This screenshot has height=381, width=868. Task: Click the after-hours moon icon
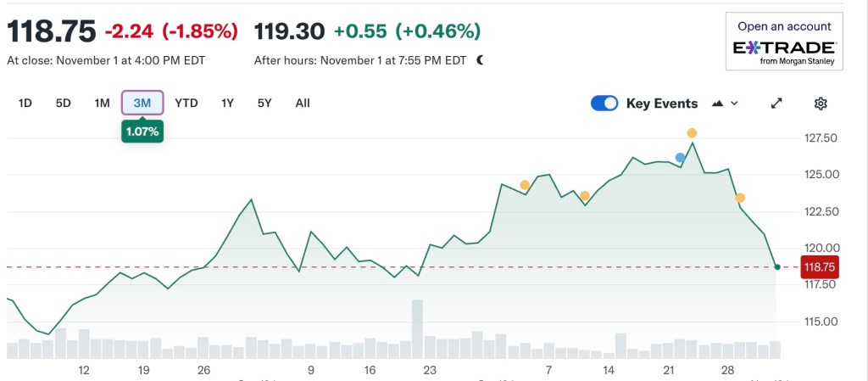tap(480, 60)
